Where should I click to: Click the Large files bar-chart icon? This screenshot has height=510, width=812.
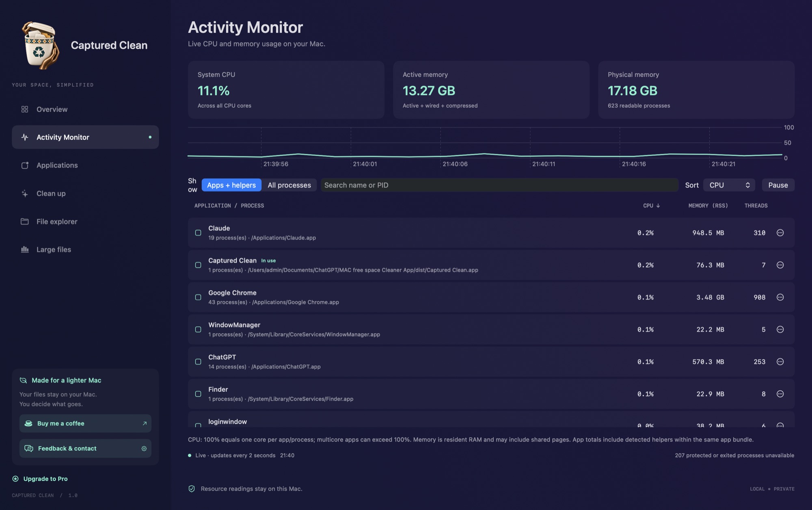pyautogui.click(x=25, y=250)
